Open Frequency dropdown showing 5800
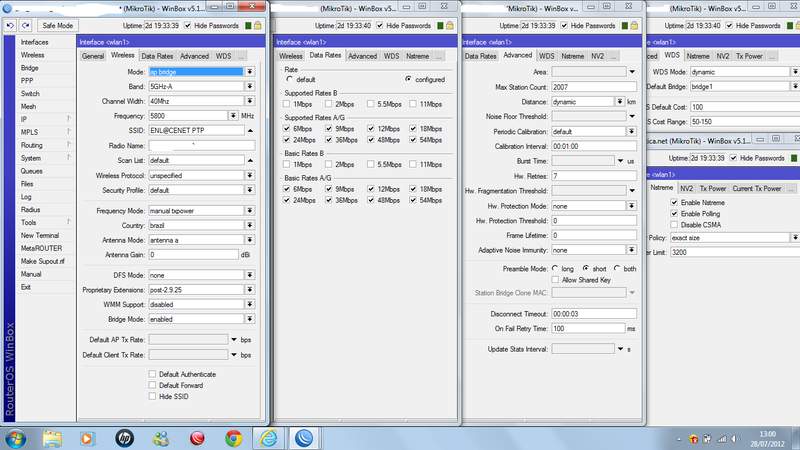Viewport: 800px width, 450px height. click(233, 116)
